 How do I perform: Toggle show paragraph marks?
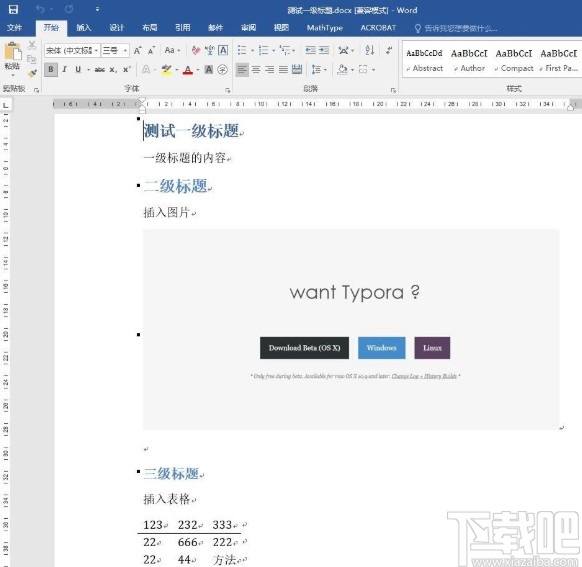(389, 50)
